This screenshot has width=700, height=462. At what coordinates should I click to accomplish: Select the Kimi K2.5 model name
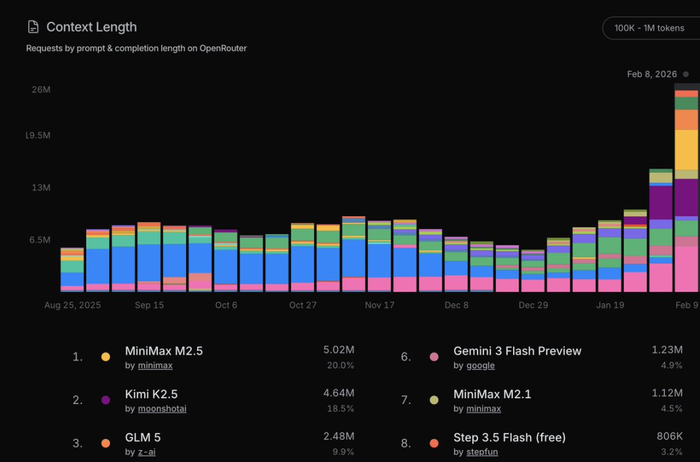(x=151, y=395)
